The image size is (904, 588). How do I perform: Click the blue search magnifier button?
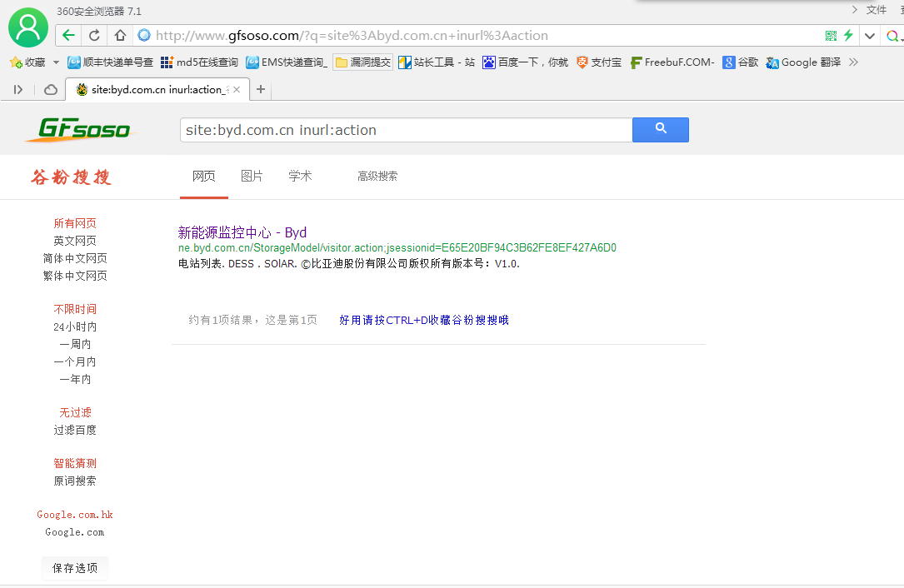coord(660,130)
